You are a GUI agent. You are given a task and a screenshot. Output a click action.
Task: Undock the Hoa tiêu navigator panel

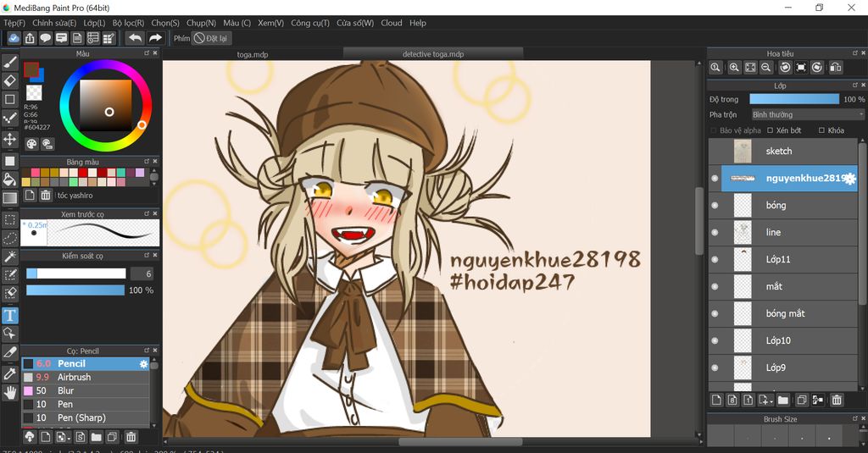[854, 53]
